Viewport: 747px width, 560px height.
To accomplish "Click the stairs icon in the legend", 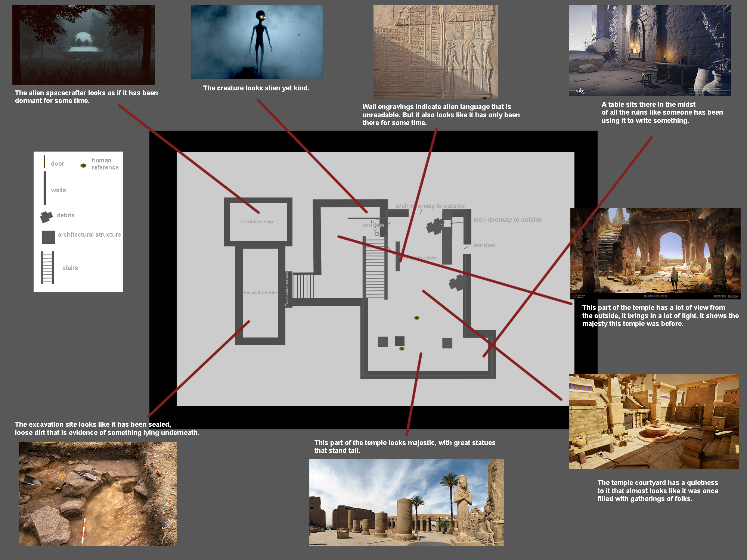I will pos(47,267).
